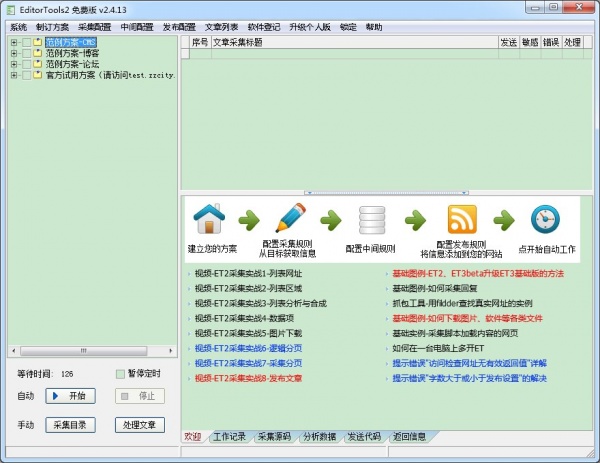
Task: Open link 基础实例-采集脚本加载内容的网页
Action: [455, 333]
